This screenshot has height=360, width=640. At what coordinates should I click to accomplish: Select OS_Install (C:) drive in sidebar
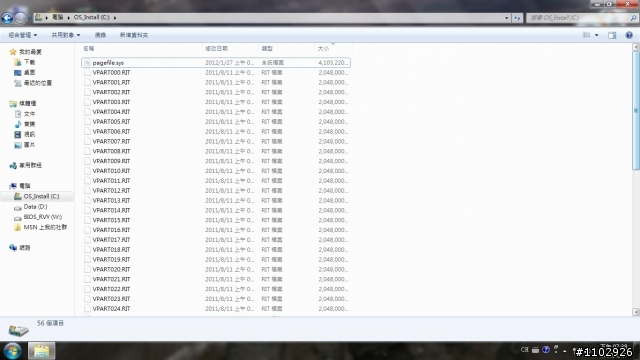[x=37, y=196]
